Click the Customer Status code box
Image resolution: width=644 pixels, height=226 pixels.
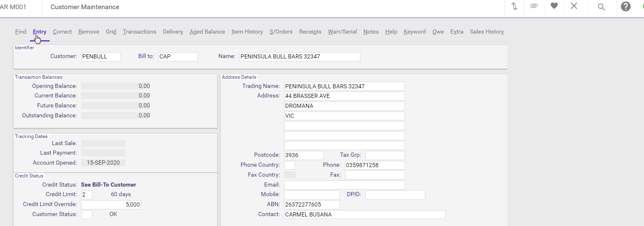(87, 214)
